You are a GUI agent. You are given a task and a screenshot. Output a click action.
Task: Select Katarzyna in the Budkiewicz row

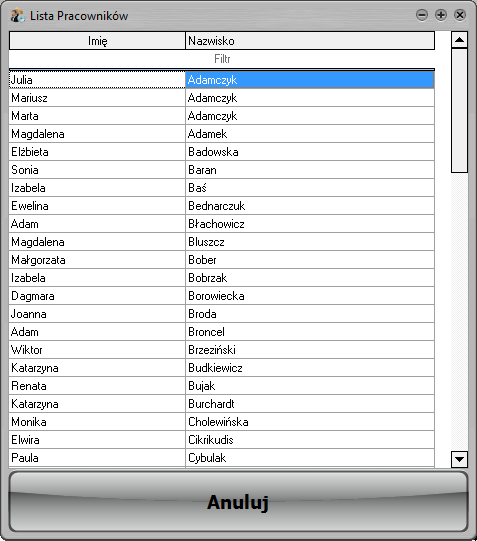pos(97,368)
